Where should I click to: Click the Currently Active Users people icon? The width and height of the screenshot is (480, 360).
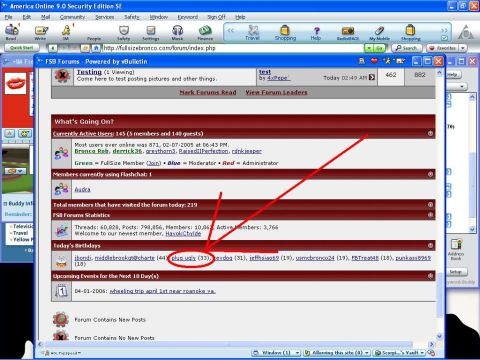click(x=61, y=153)
